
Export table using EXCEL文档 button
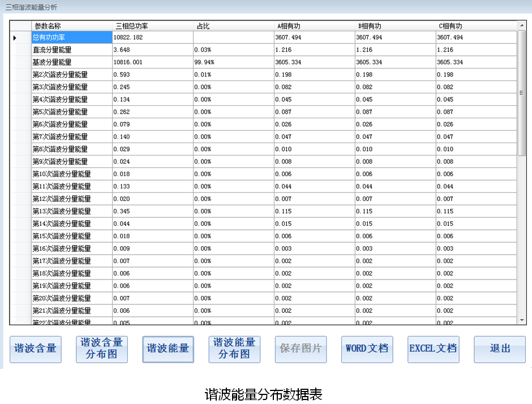point(433,349)
